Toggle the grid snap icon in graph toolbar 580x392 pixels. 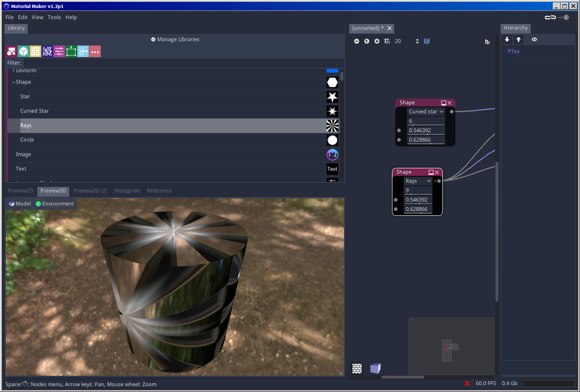[x=387, y=42]
